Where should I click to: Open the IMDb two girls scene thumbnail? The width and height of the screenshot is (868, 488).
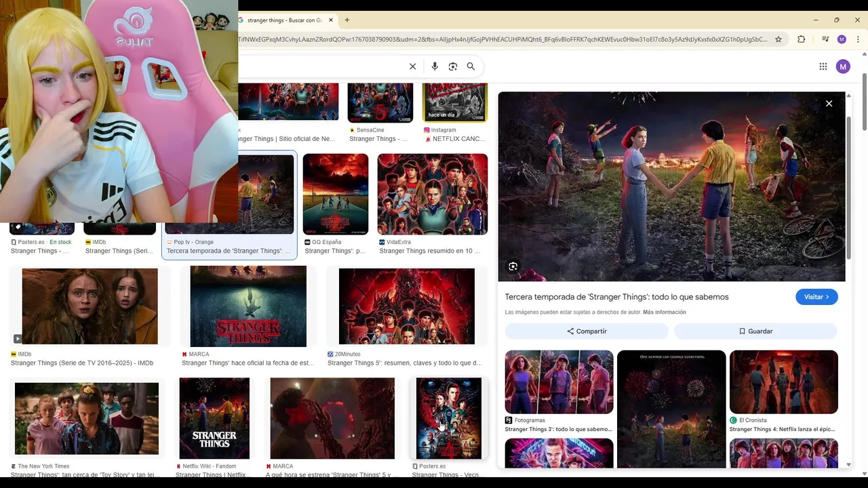[x=90, y=306]
